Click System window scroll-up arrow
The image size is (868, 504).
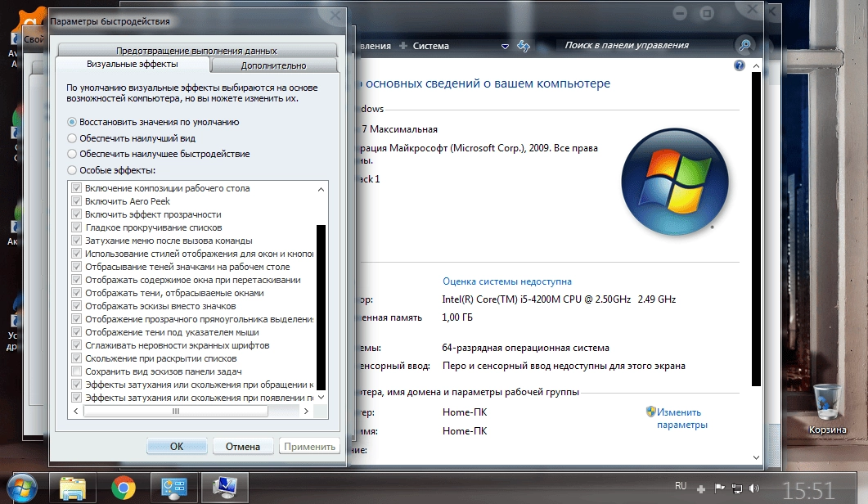(756, 66)
